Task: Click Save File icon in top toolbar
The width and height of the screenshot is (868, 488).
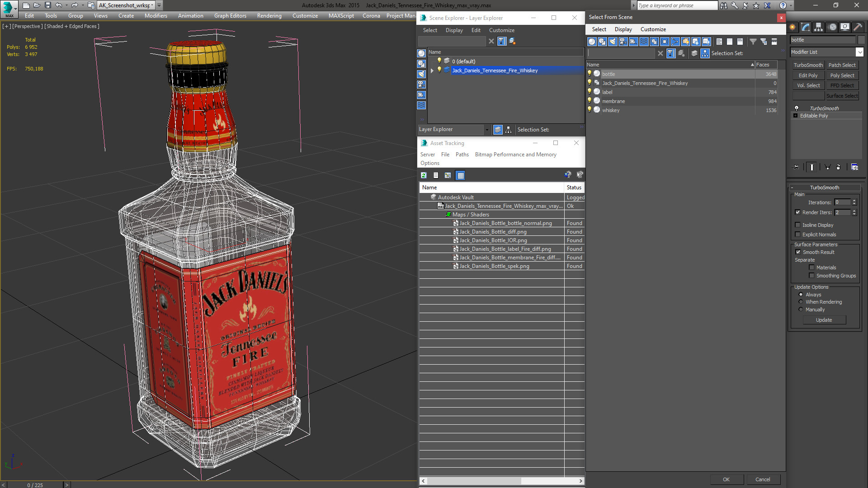Action: pyautogui.click(x=47, y=5)
